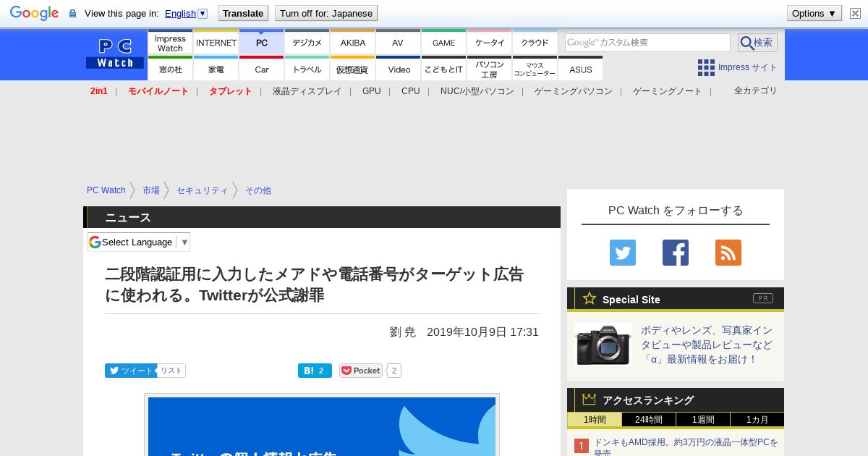The height and width of the screenshot is (456, 868).
Task: Select the 24時間 ranking tab
Action: point(649,420)
